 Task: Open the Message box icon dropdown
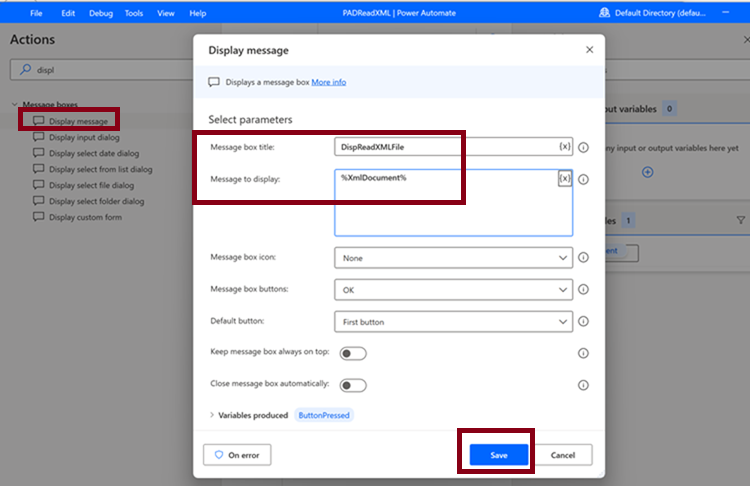tap(453, 258)
